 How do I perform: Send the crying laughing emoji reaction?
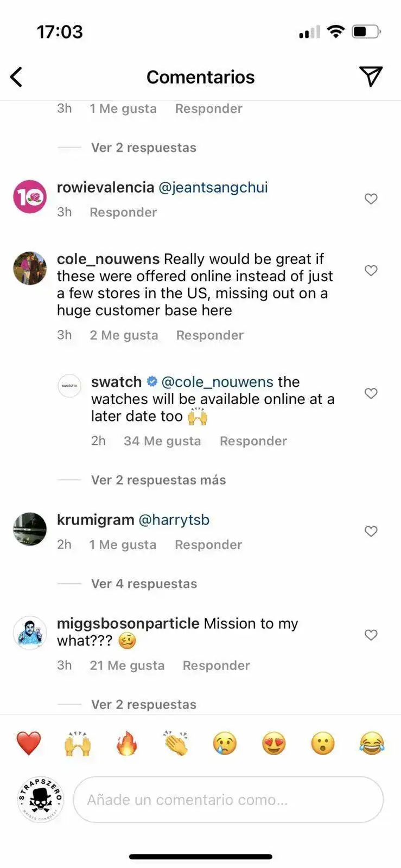pos(372,743)
